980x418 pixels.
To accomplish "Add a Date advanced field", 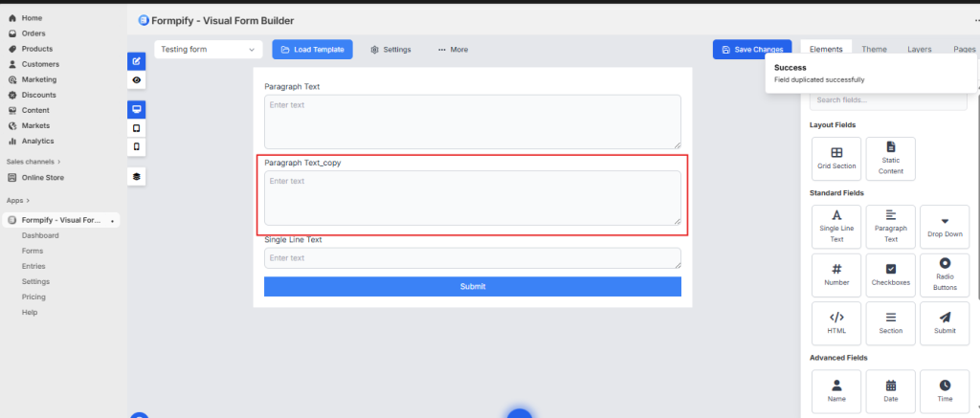I will click(x=890, y=391).
